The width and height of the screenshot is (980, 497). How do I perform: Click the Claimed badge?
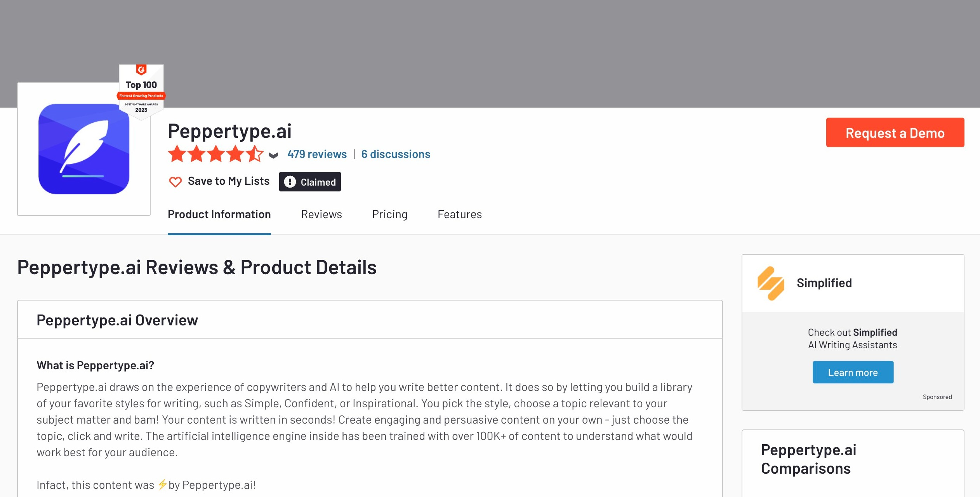pyautogui.click(x=310, y=182)
